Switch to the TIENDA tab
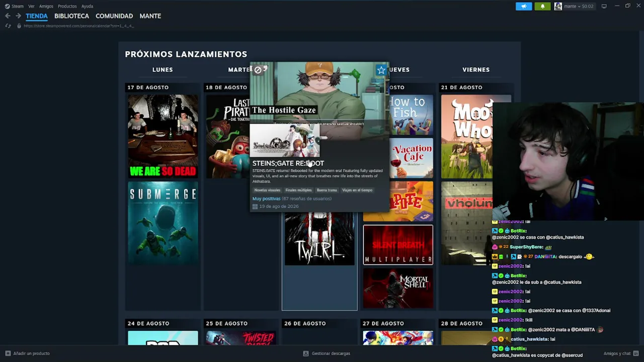Image resolution: width=644 pixels, height=362 pixels. (x=37, y=16)
